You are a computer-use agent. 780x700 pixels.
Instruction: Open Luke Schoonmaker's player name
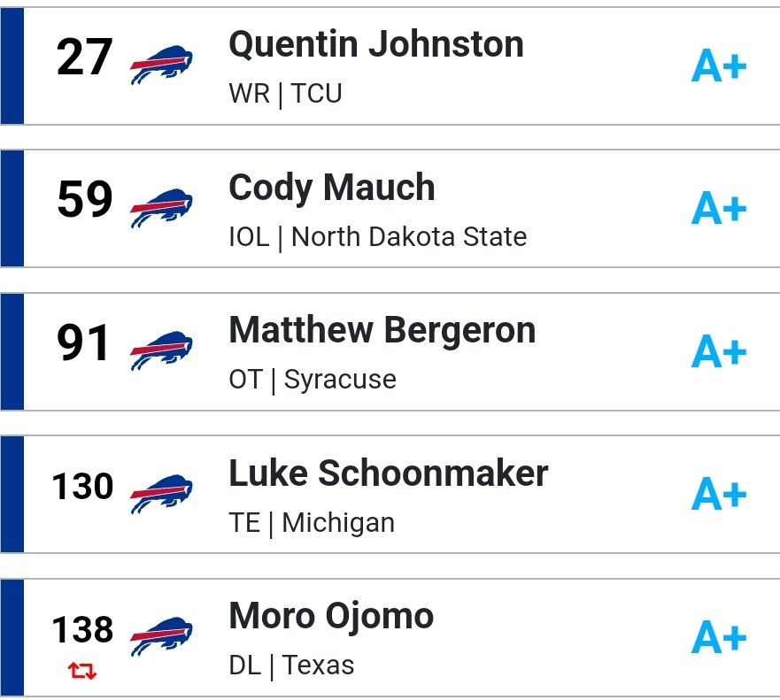click(x=389, y=473)
